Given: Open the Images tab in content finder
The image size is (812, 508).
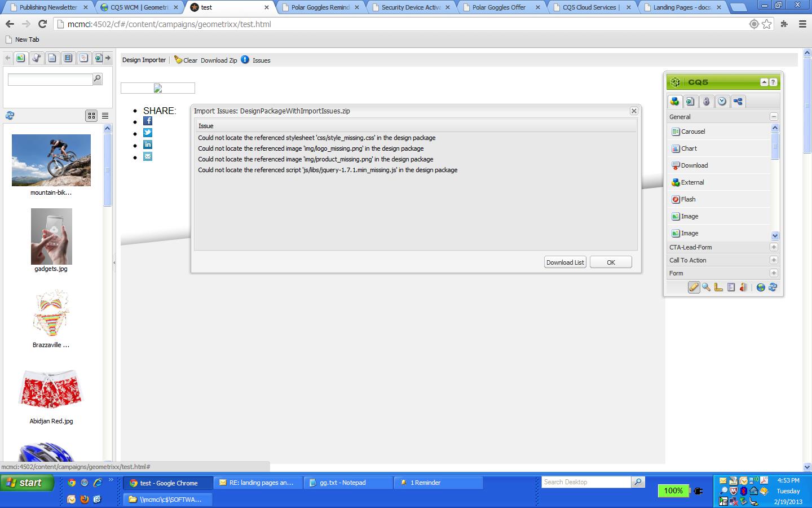Looking at the screenshot, I should (20, 58).
